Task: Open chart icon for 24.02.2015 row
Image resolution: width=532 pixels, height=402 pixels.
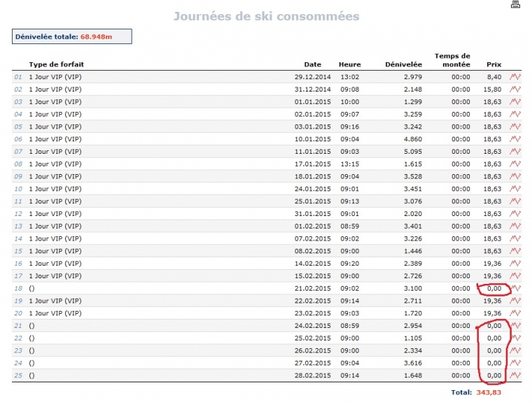Action: click(516, 326)
